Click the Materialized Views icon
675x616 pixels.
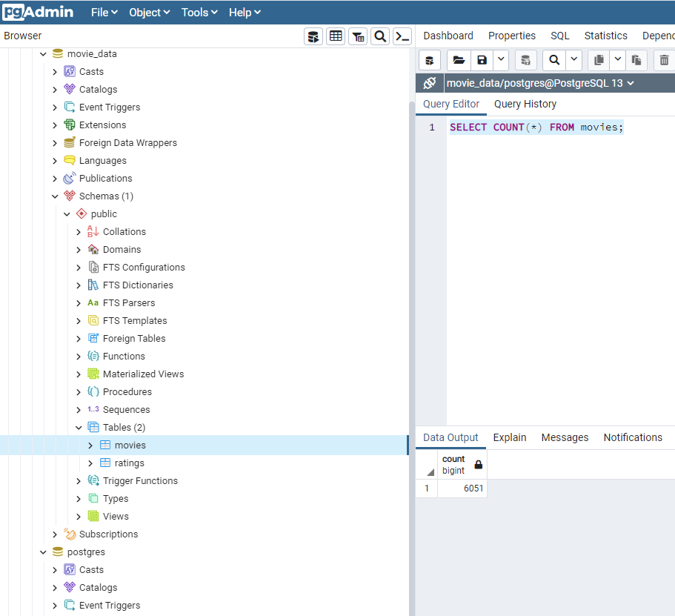(93, 374)
